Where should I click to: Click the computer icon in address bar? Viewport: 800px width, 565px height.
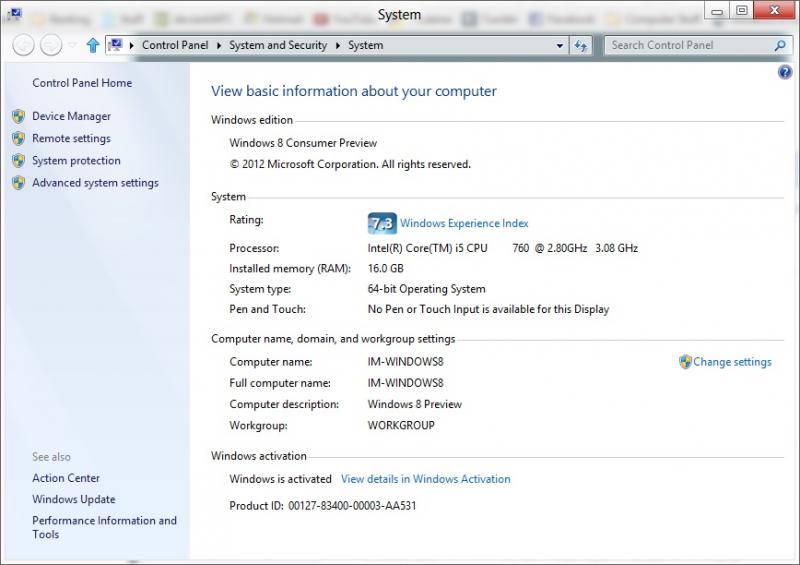[x=115, y=45]
